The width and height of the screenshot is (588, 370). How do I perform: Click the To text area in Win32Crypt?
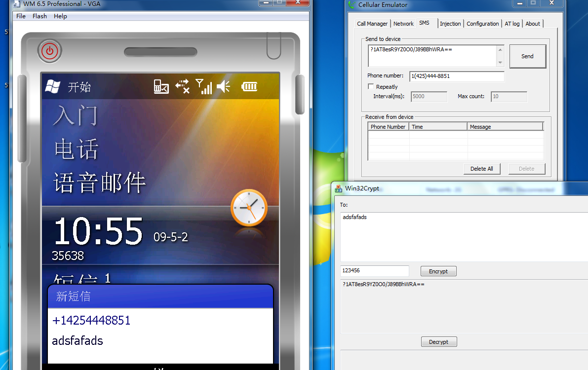tap(464, 237)
